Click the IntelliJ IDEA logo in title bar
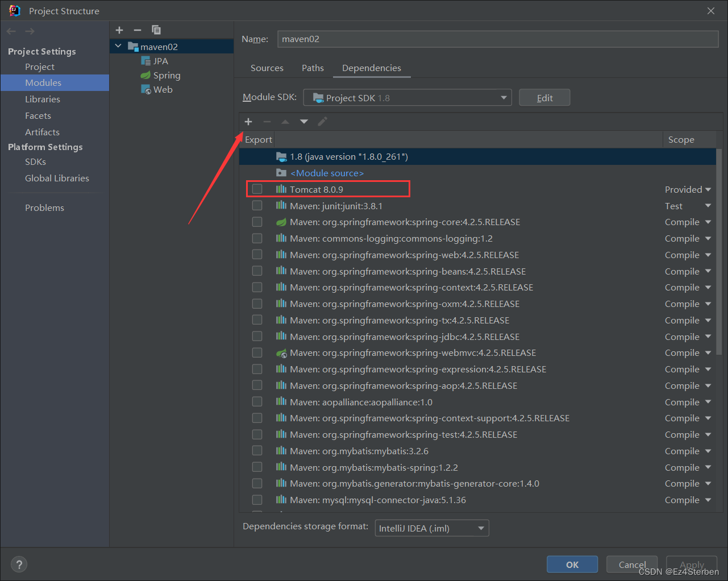This screenshot has height=581, width=728. click(15, 11)
